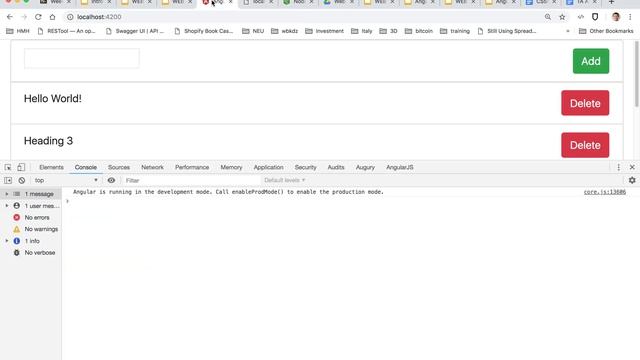This screenshot has height=360, width=640.
Task: Click the red No errors icon
Action: point(17,218)
